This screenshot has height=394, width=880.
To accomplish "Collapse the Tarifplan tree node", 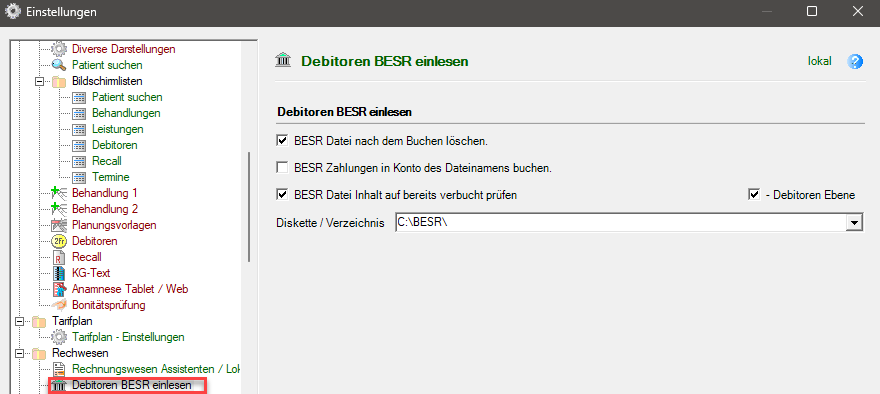I will pos(19,322).
